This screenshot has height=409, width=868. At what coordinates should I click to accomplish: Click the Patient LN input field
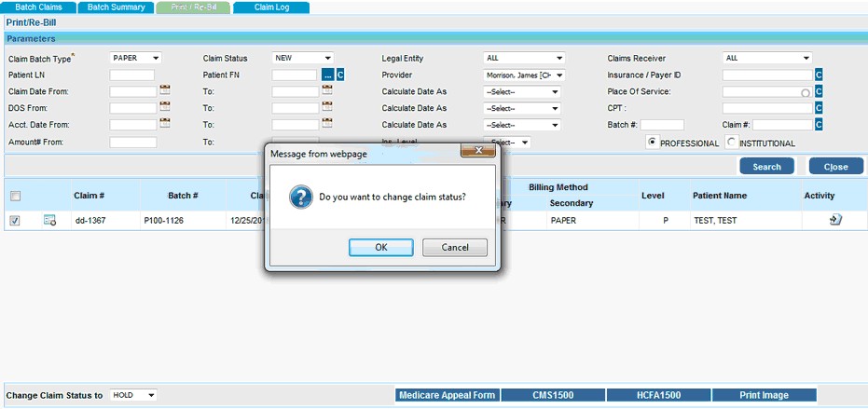pos(131,75)
